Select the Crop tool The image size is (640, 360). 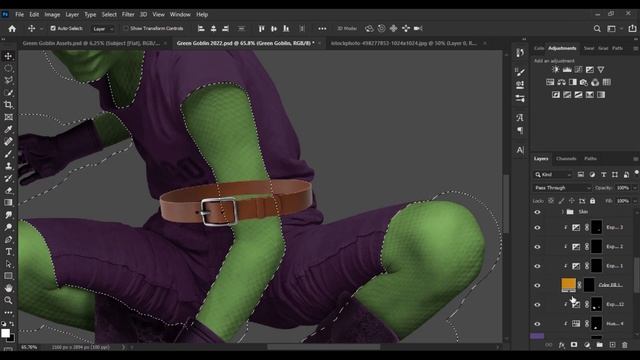[8, 105]
